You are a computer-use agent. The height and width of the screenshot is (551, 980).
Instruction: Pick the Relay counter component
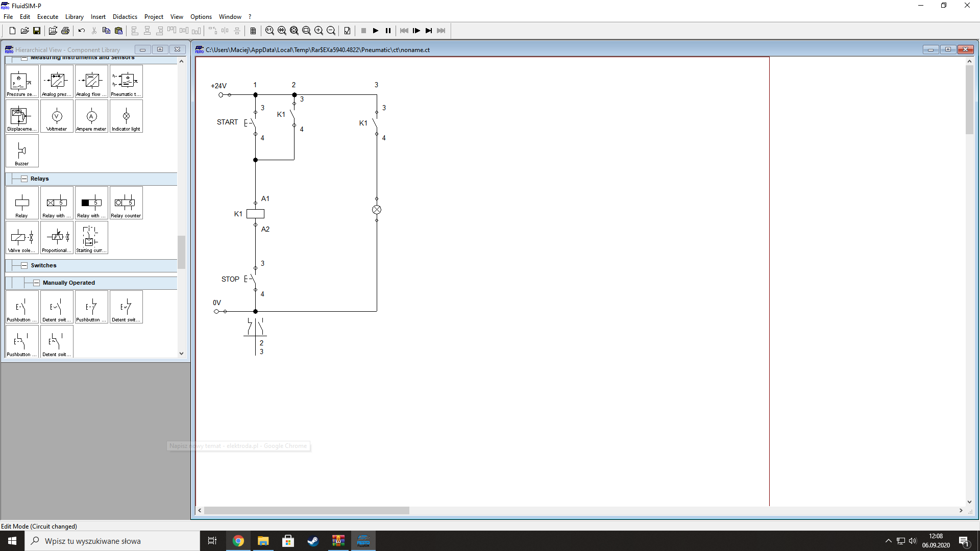[126, 203]
